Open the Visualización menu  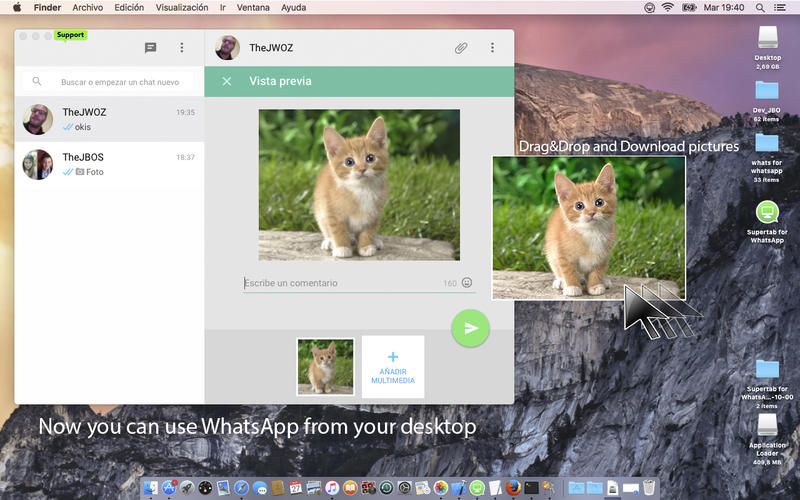[182, 7]
